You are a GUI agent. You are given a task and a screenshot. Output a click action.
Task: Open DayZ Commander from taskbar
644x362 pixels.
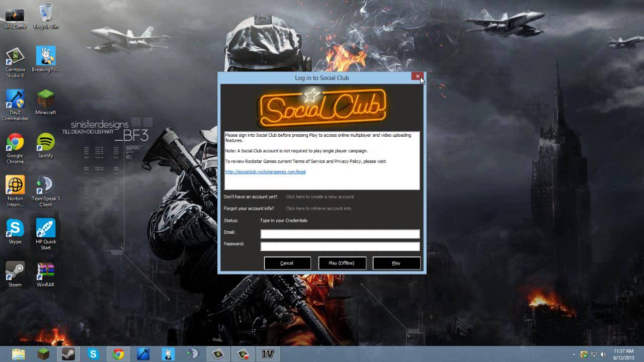(143, 354)
